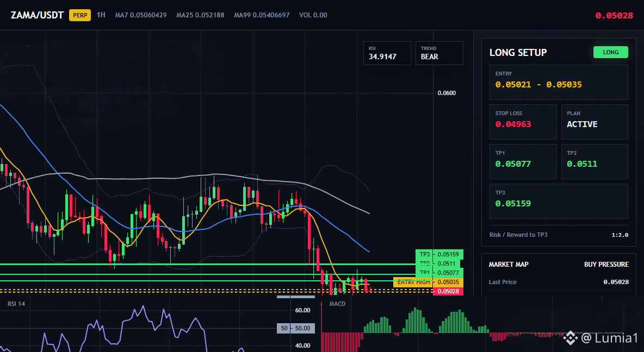Click the 40.00 RSI axis label
Image resolution: width=644 pixels, height=352 pixels.
point(303,345)
